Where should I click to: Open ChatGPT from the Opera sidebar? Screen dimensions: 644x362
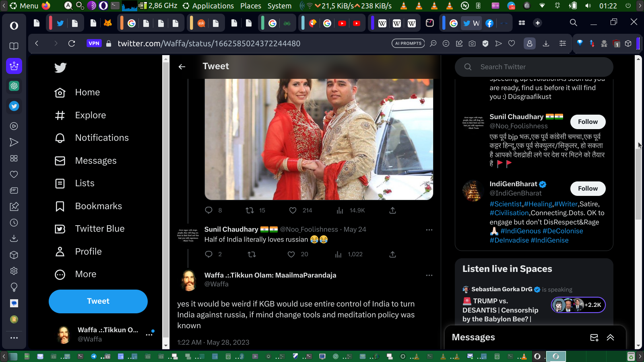14,86
